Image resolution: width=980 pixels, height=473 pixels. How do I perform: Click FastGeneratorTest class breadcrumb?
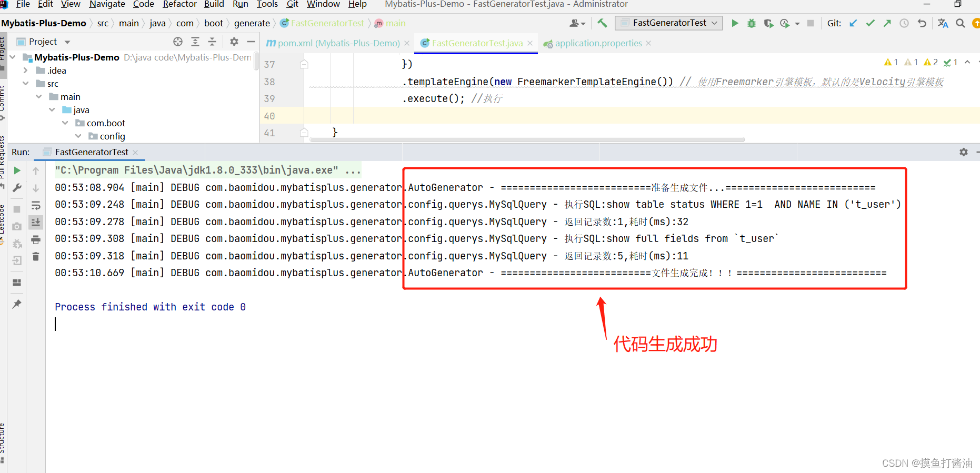tap(322, 23)
